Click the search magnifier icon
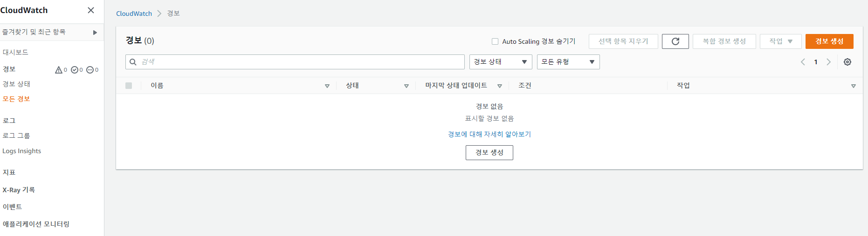868x236 pixels. pyautogui.click(x=133, y=62)
